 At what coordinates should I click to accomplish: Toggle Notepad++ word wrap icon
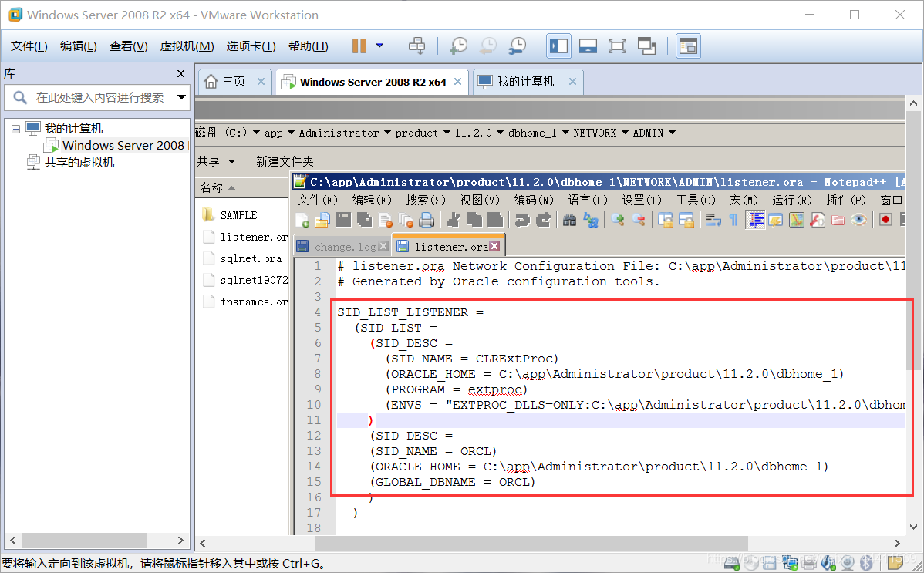pyautogui.click(x=713, y=220)
